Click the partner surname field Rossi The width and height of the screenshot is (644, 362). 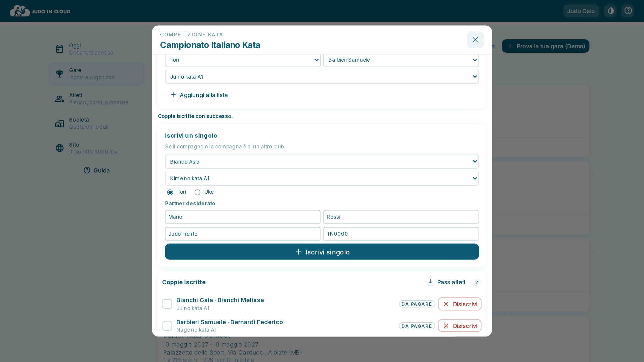401,217
